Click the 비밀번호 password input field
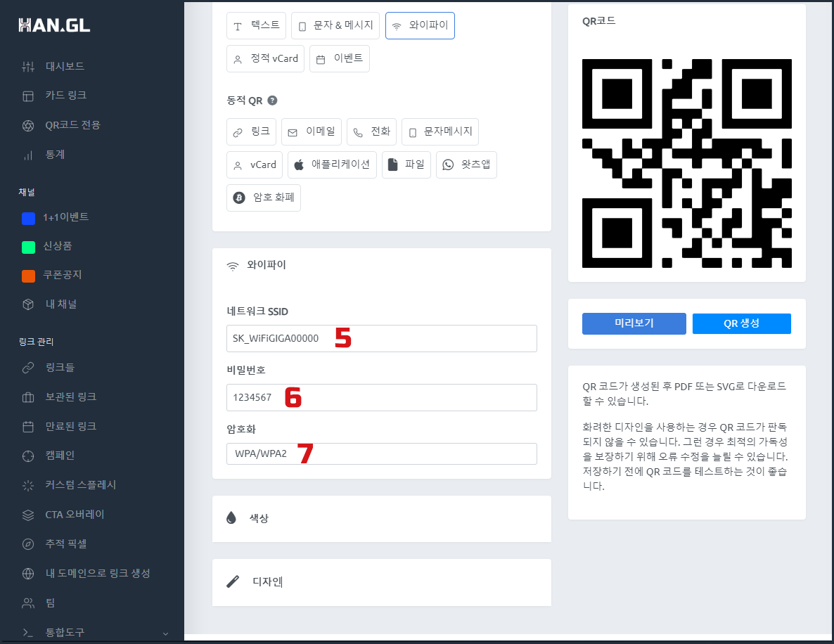834x644 pixels. pos(382,397)
